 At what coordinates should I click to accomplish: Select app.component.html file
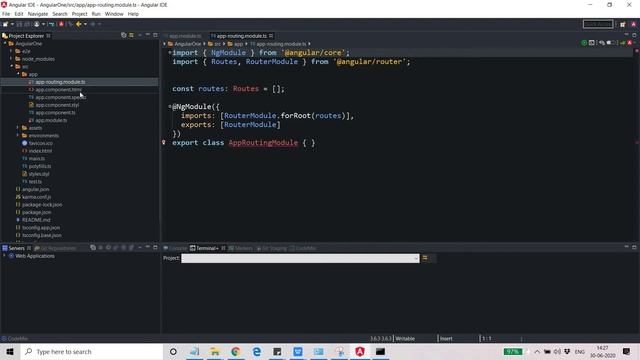click(x=58, y=90)
